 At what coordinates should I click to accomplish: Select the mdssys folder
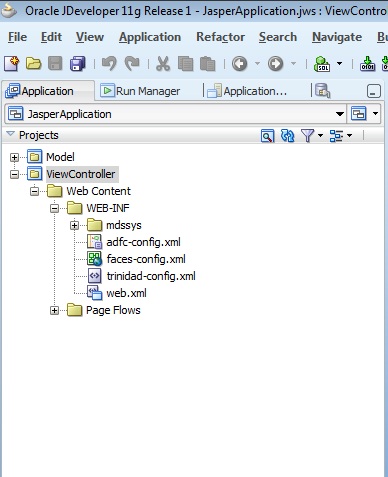(x=124, y=226)
